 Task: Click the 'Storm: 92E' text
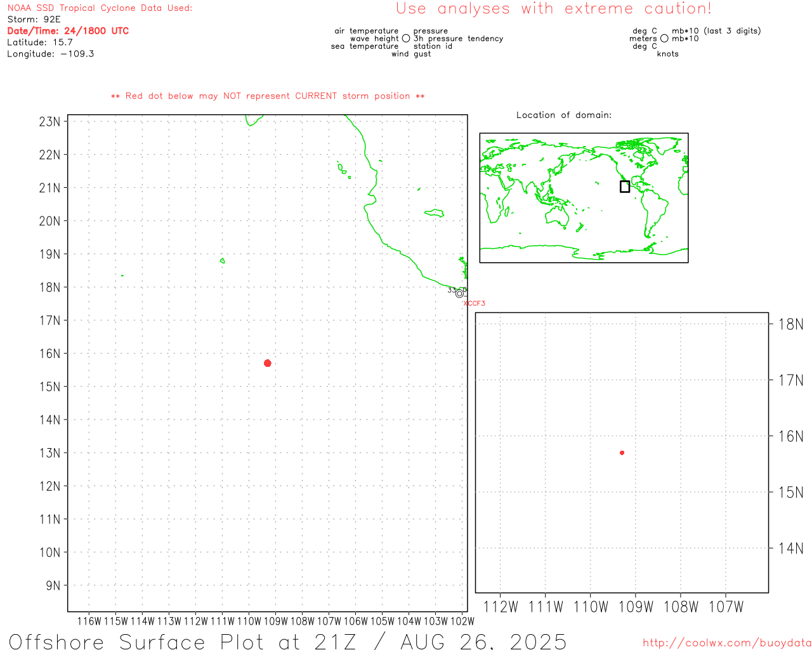(x=34, y=20)
